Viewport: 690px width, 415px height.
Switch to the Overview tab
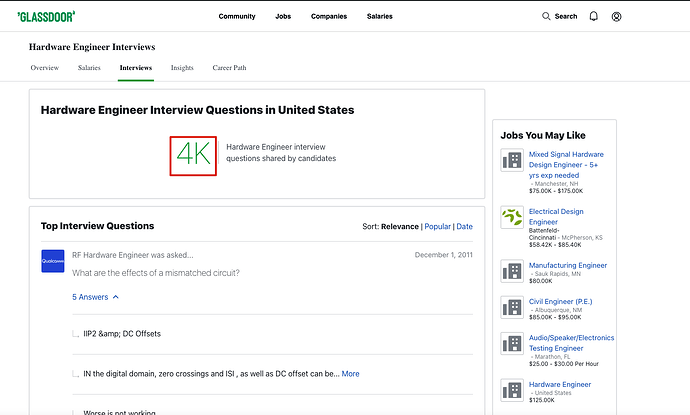(44, 68)
